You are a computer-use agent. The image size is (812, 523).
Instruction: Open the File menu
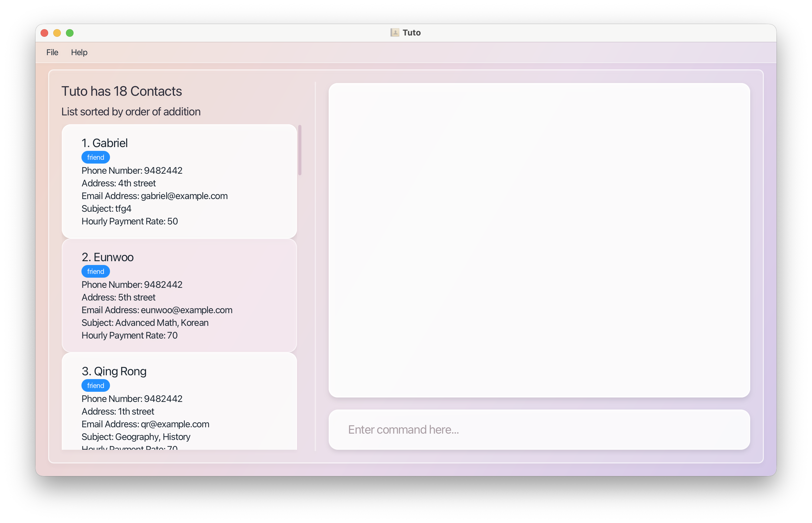52,52
